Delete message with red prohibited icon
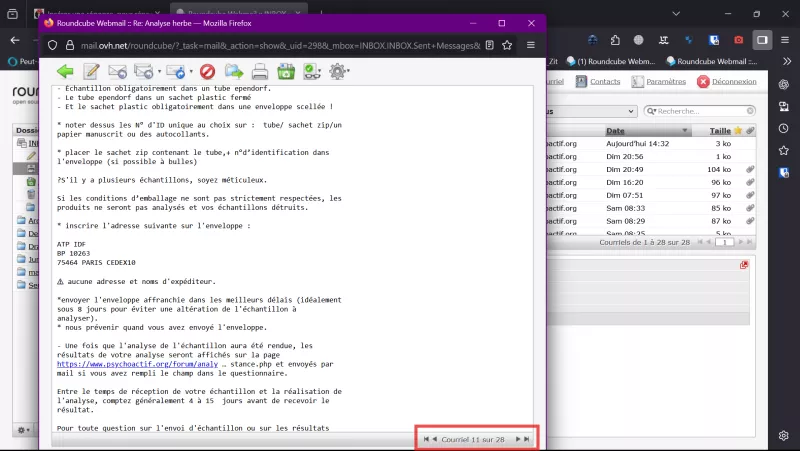Viewport: 800px width, 451px height. tap(207, 71)
